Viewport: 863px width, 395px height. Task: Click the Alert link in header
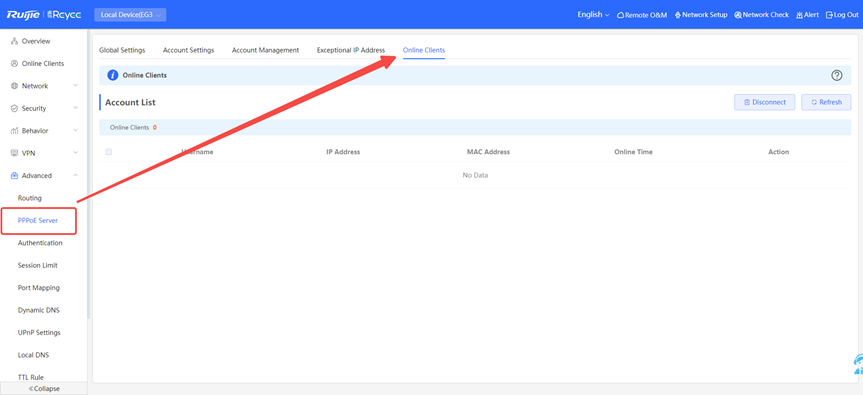point(811,15)
